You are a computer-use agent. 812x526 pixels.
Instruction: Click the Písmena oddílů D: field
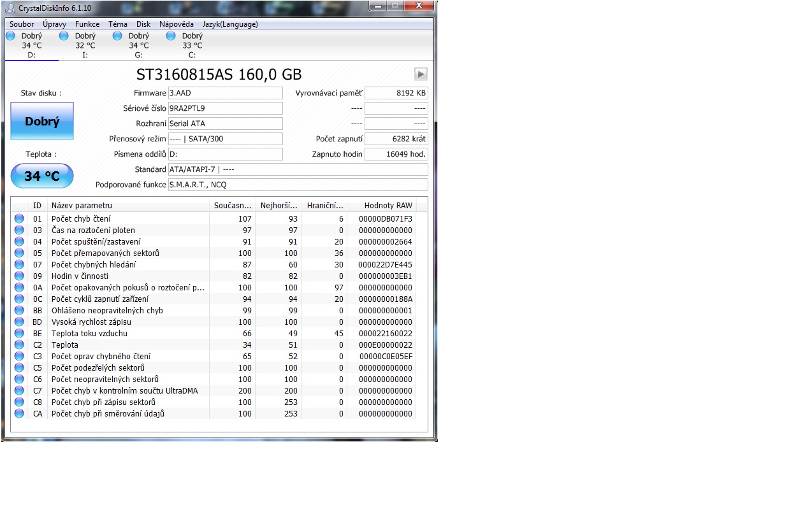coord(225,154)
